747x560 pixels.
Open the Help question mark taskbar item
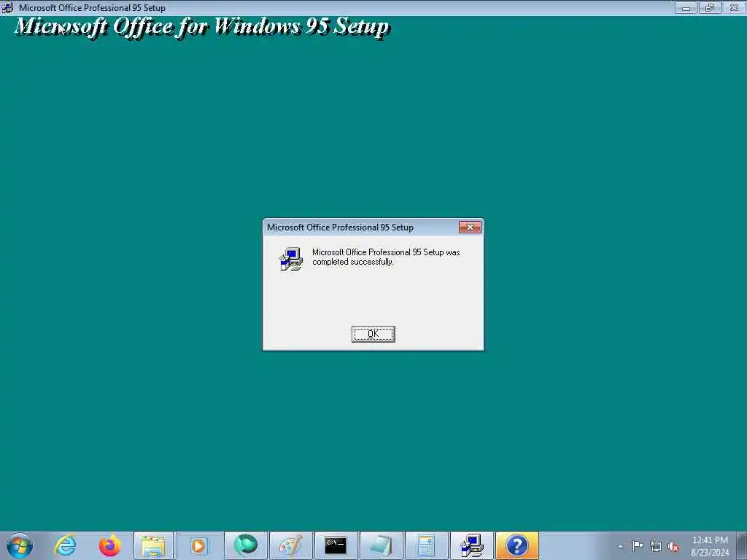point(517,545)
